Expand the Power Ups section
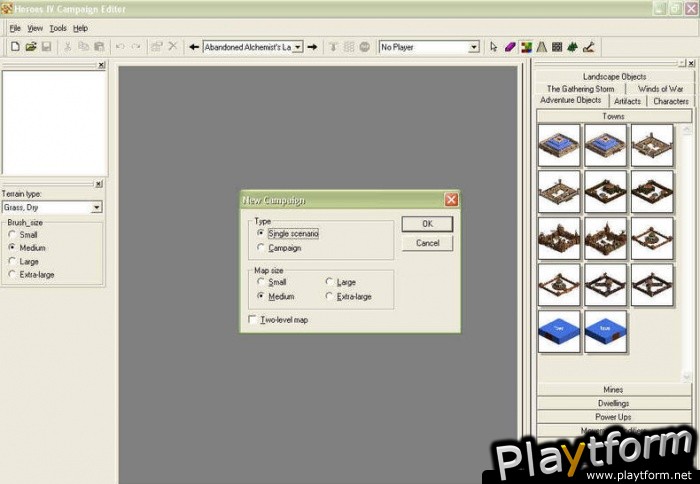 point(613,417)
